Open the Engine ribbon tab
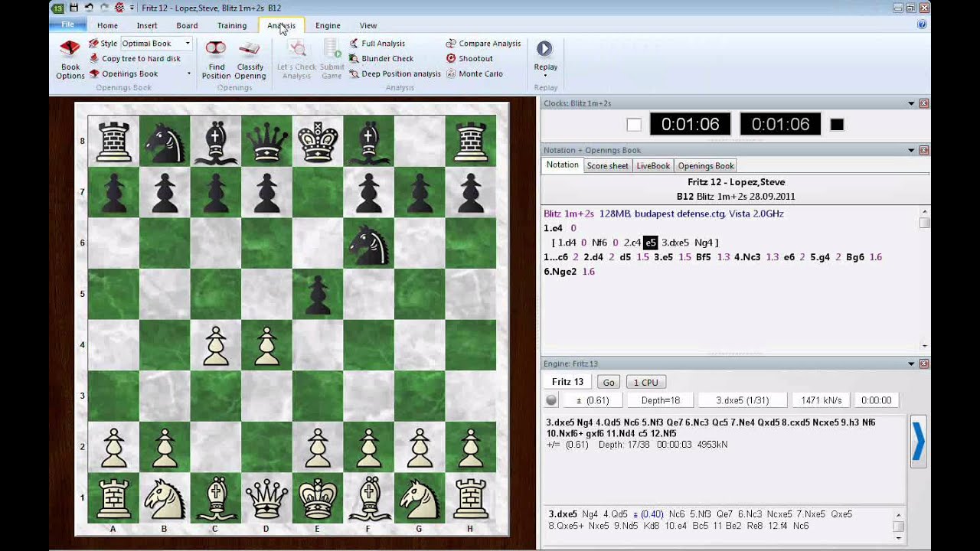Image resolution: width=980 pixels, height=551 pixels. tap(328, 25)
